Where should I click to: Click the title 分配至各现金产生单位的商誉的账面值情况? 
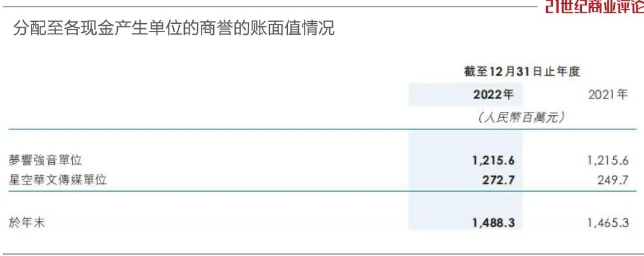tap(174, 28)
